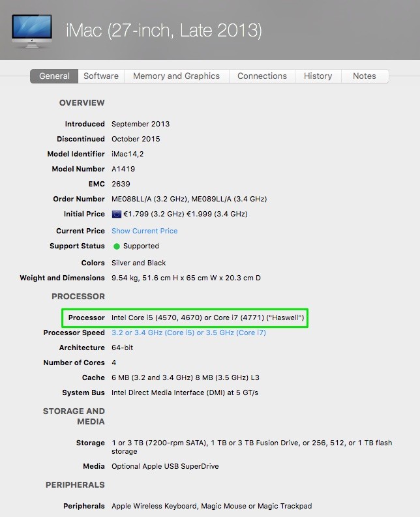Screen dimensions: 420x517
Task: Click the Support Status label
Action: pos(77,246)
